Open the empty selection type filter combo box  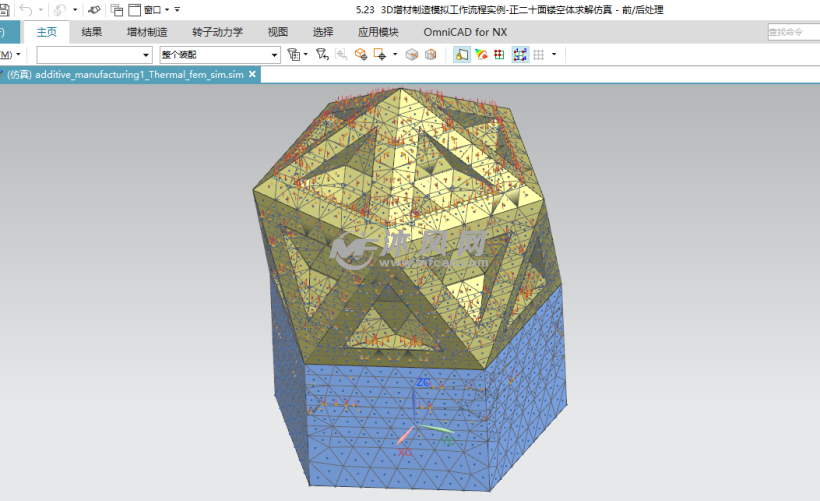(x=94, y=54)
